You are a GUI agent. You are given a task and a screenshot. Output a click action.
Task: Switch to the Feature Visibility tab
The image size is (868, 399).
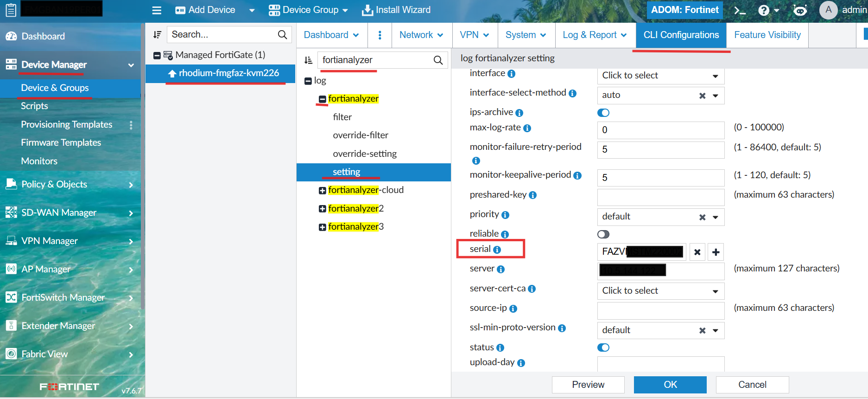pyautogui.click(x=767, y=35)
